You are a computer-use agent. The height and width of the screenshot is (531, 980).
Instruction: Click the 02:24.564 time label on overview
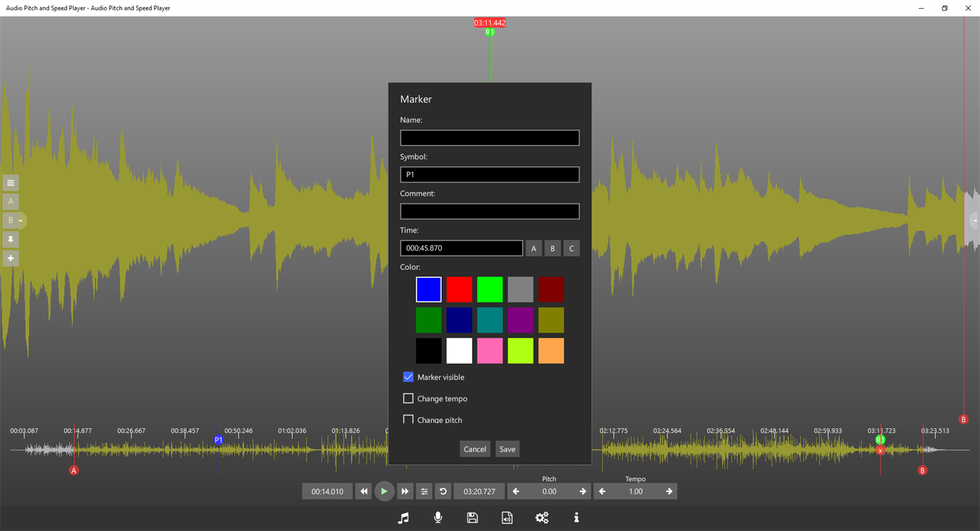coord(667,431)
